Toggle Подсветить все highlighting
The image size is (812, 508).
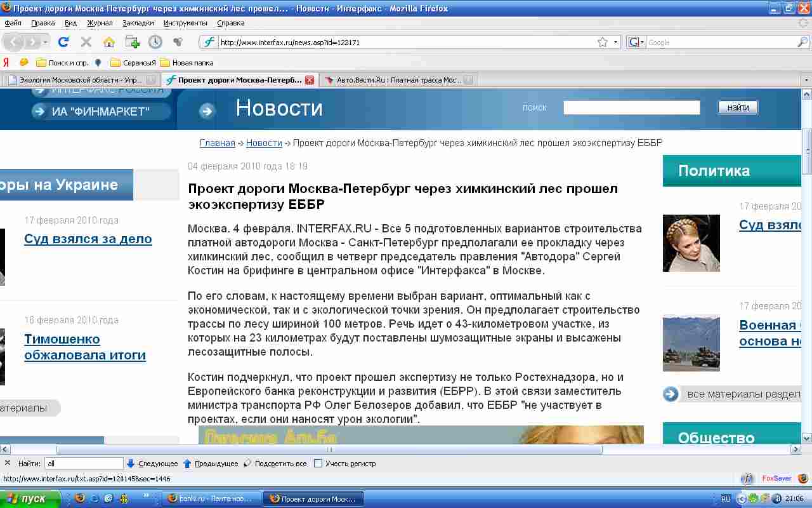click(275, 464)
